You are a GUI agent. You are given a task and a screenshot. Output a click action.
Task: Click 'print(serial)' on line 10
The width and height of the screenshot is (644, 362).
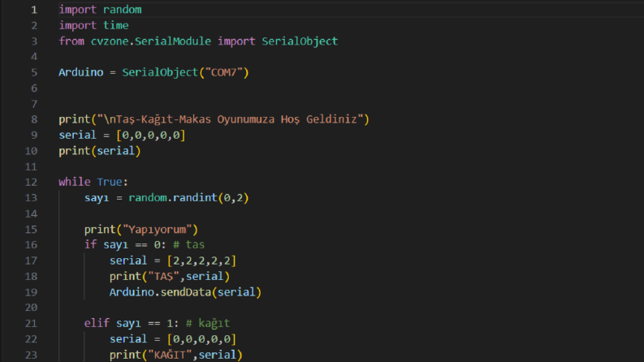click(x=100, y=151)
